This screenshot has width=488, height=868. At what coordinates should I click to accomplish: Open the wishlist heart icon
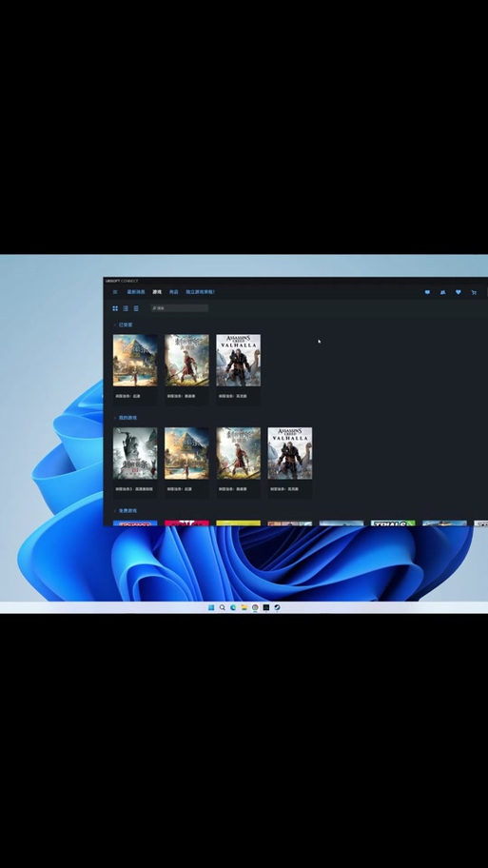(x=459, y=292)
